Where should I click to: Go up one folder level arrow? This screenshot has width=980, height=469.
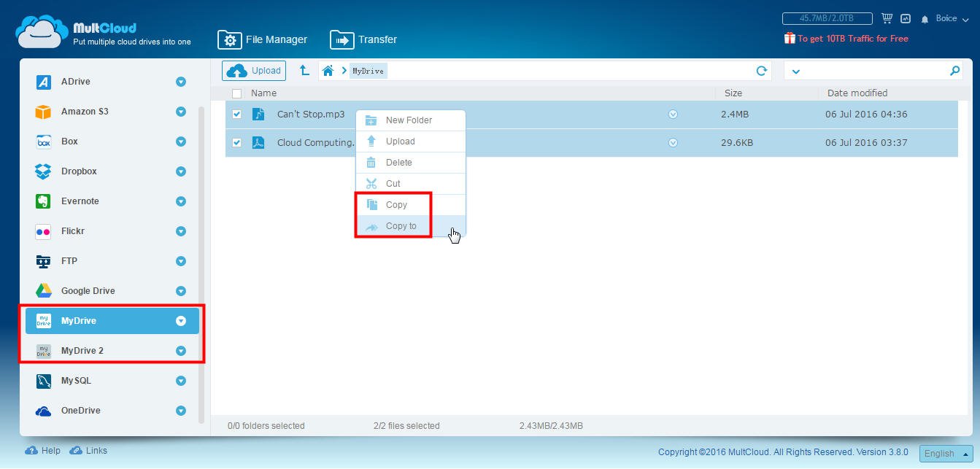pyautogui.click(x=304, y=71)
